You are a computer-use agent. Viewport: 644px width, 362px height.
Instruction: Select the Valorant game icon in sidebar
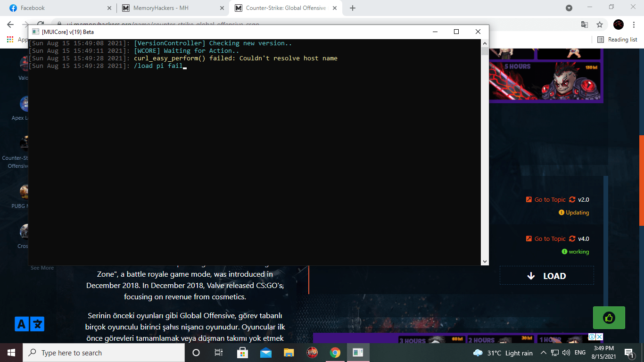[24, 64]
